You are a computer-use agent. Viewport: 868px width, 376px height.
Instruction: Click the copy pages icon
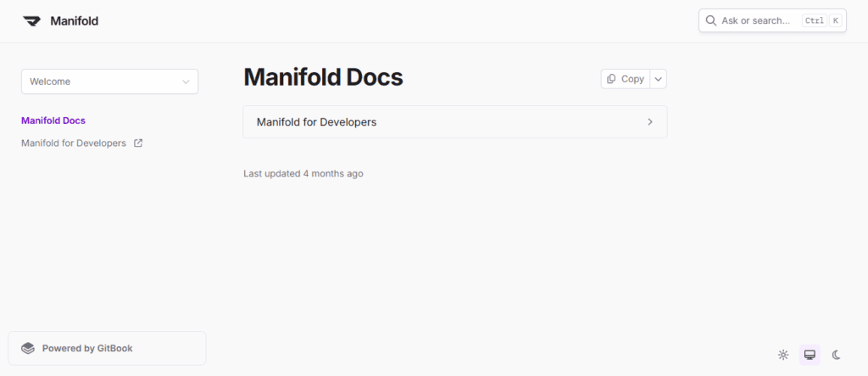pos(611,79)
